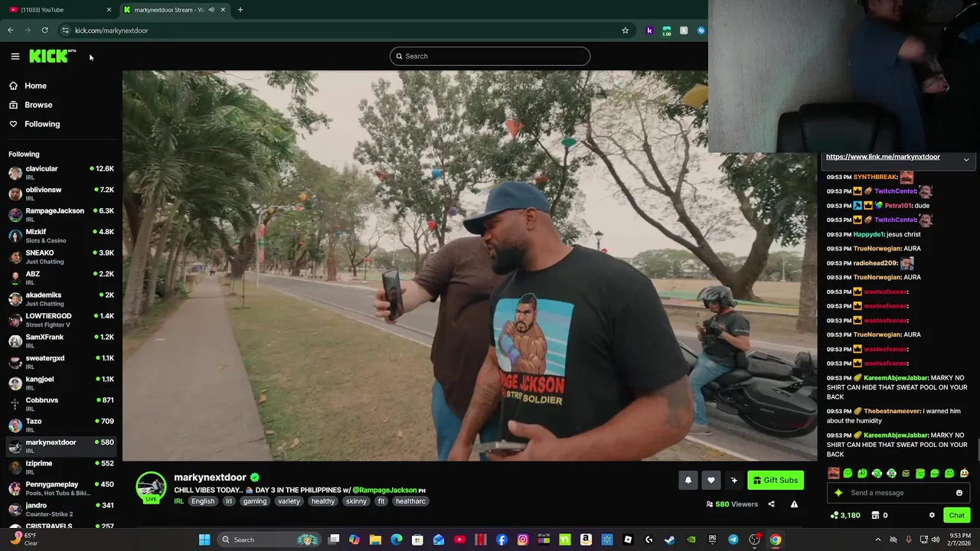Click the green sparkle icon in message box
Screen dimensions: 980x551
(x=838, y=493)
